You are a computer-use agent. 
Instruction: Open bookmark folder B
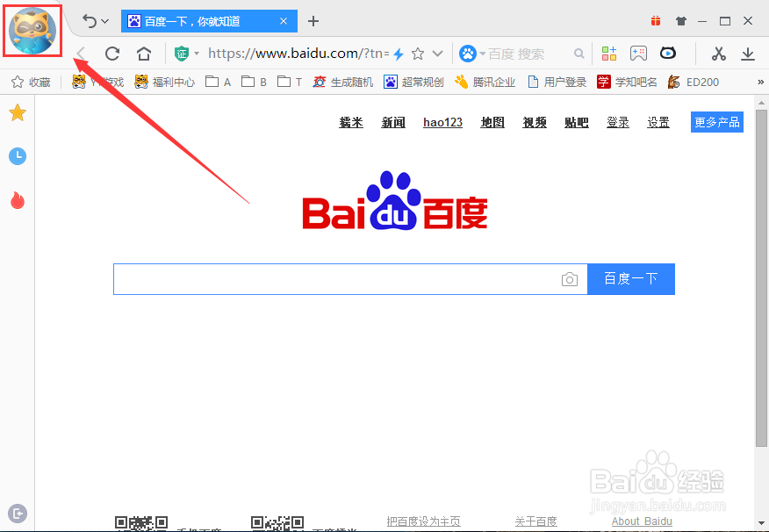[255, 82]
